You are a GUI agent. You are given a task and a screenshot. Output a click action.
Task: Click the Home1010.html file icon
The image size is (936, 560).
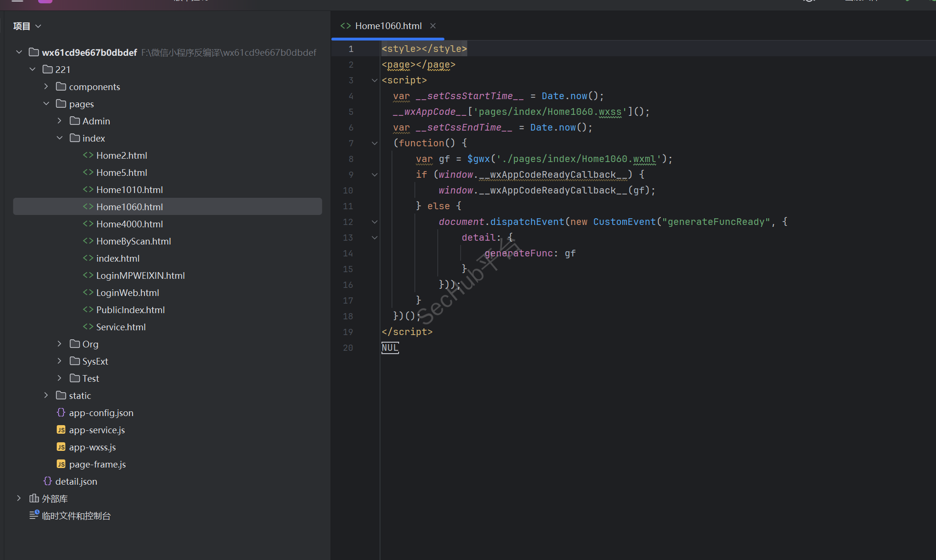point(88,189)
